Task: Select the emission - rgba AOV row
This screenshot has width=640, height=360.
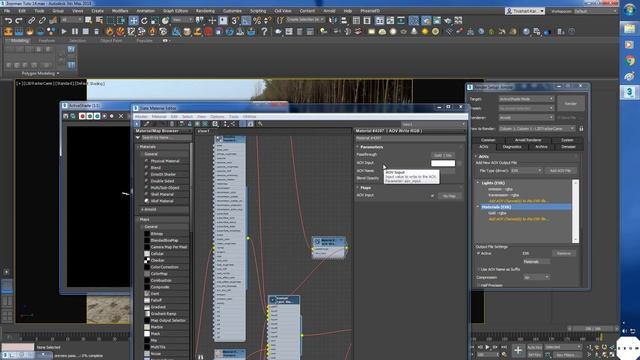Action: point(500,189)
